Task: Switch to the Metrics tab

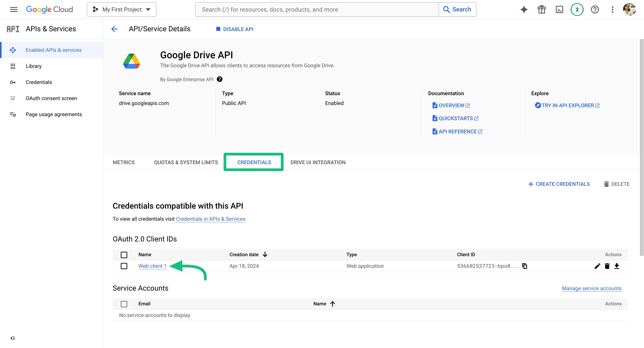Action: tap(123, 162)
